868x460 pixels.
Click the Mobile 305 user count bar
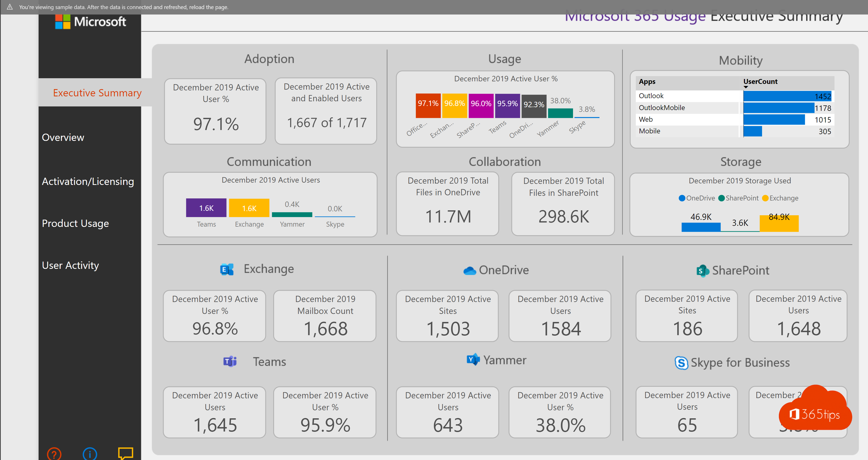pyautogui.click(x=753, y=131)
